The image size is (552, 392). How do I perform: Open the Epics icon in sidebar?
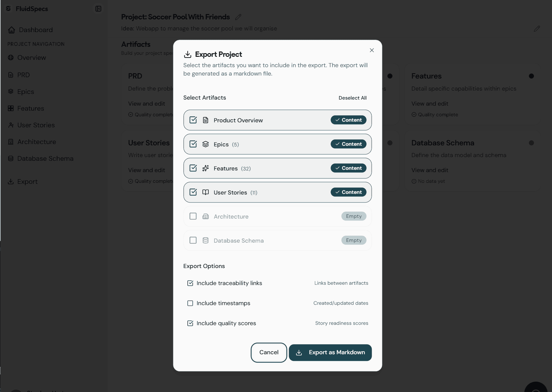click(11, 91)
